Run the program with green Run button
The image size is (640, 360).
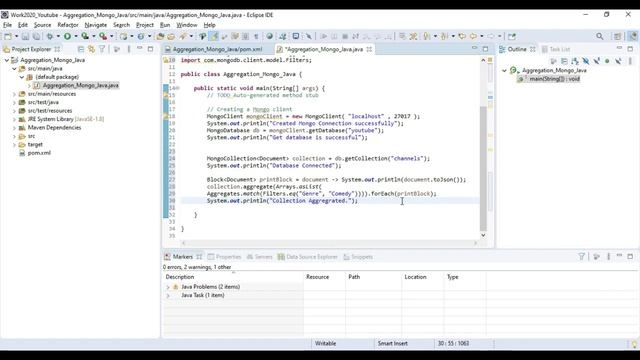[67, 36]
